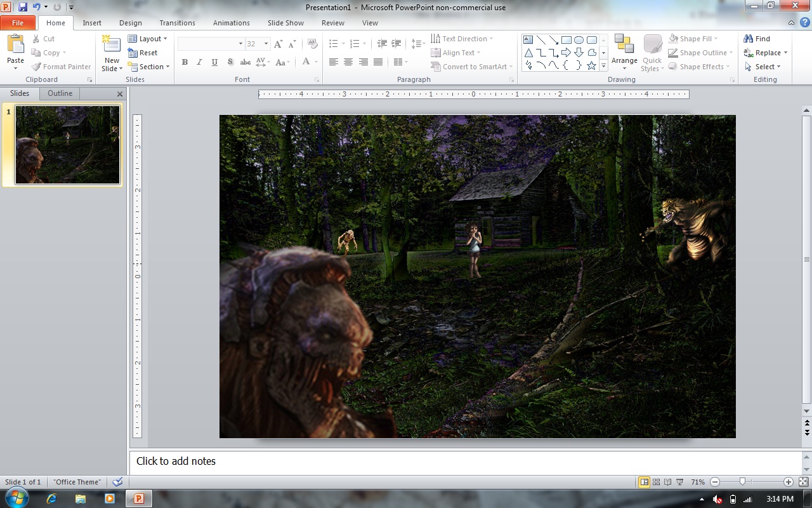Open Align Text menu

point(455,53)
